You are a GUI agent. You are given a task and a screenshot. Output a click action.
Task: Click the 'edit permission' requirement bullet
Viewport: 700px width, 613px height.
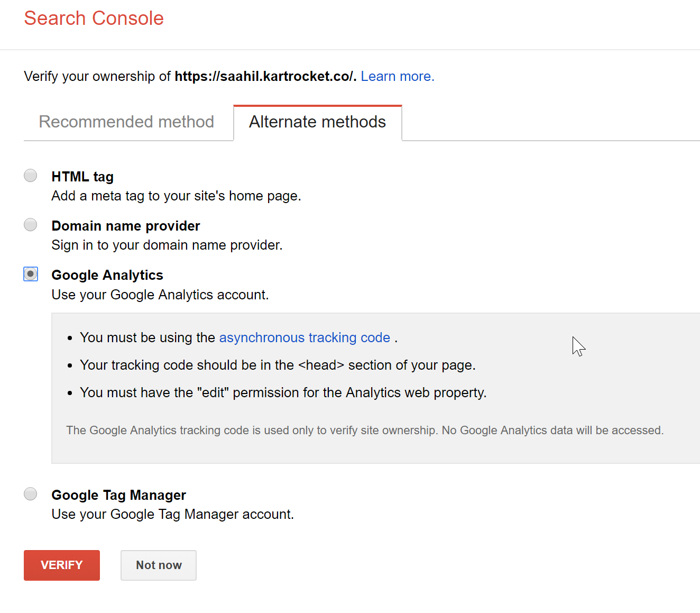[x=283, y=392]
